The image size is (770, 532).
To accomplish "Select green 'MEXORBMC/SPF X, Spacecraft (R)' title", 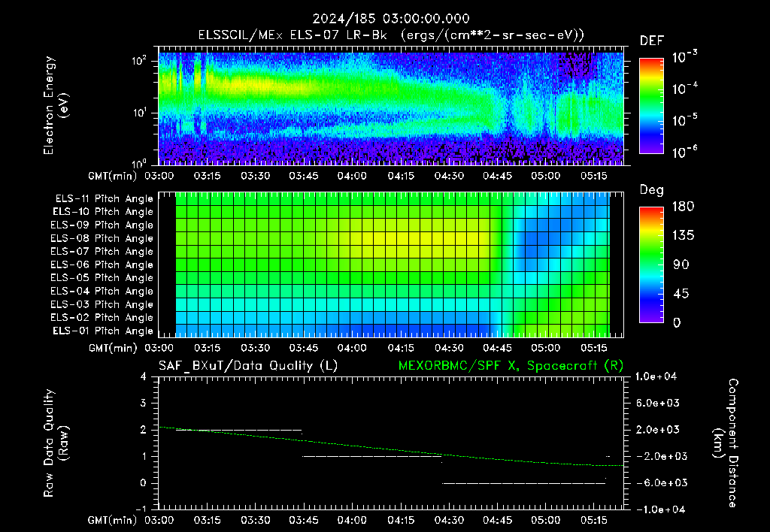I will click(511, 366).
